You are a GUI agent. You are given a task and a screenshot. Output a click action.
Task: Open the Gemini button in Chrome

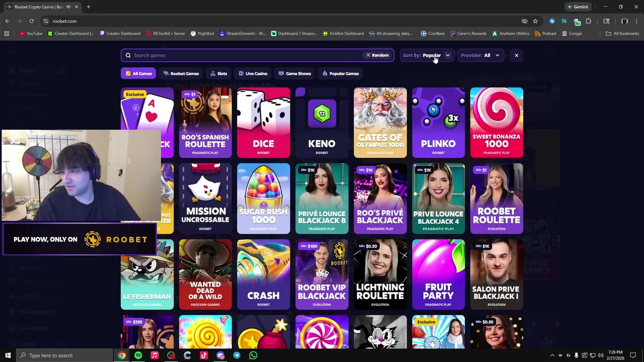coord(578,7)
